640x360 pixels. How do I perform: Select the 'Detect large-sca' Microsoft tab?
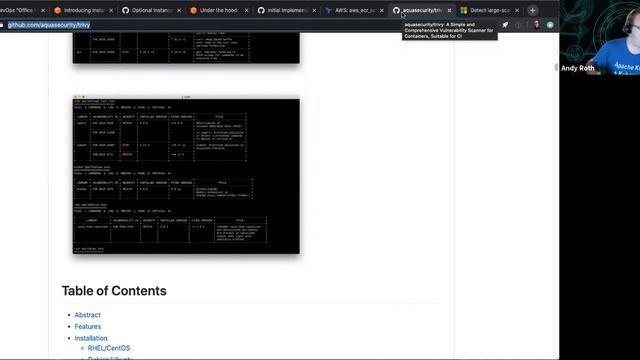[489, 10]
